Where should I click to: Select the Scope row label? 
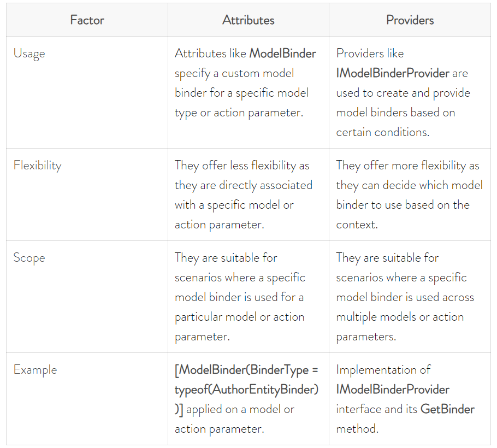(29, 258)
